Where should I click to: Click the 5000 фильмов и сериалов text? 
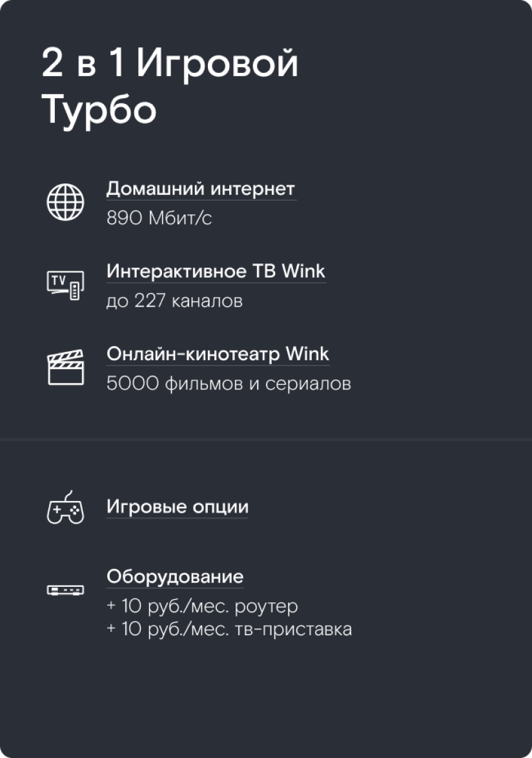click(x=229, y=384)
